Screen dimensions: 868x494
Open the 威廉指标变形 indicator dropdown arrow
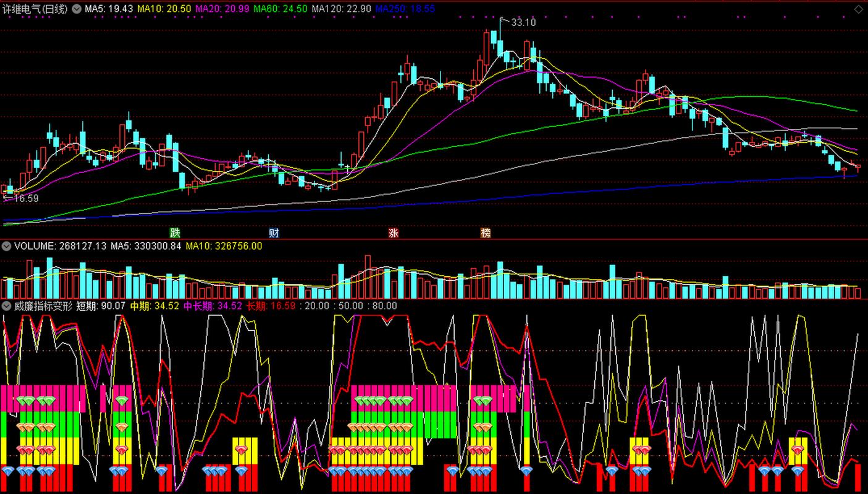point(6,306)
